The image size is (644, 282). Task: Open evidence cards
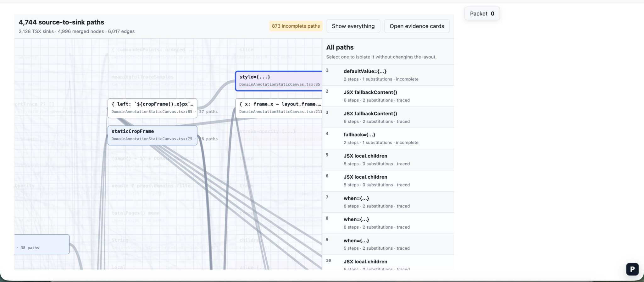pos(417,26)
